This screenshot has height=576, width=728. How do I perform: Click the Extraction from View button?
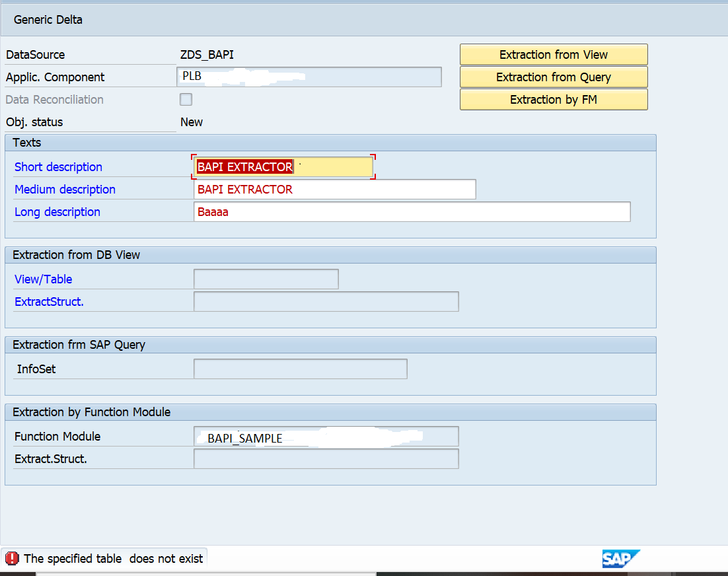click(554, 55)
